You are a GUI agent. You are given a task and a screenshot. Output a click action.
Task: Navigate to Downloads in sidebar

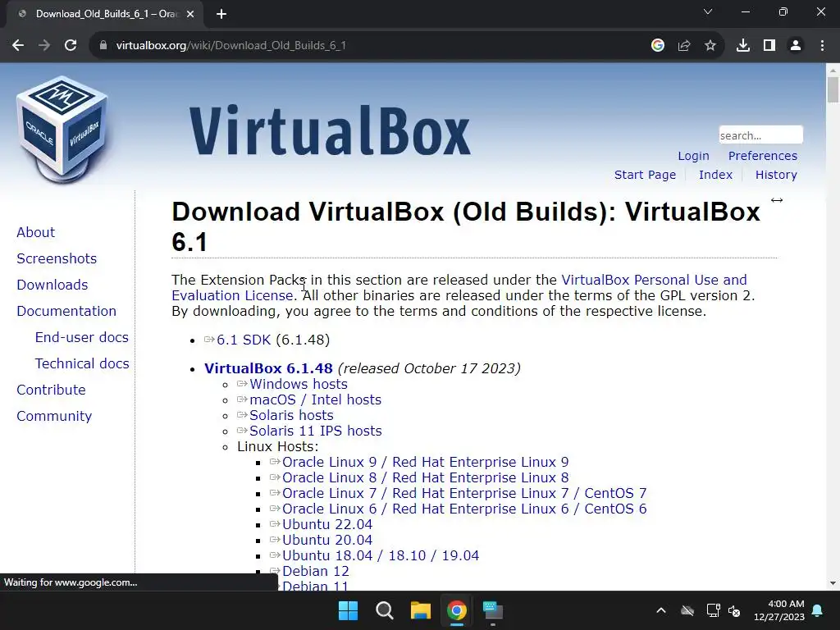pyautogui.click(x=52, y=285)
